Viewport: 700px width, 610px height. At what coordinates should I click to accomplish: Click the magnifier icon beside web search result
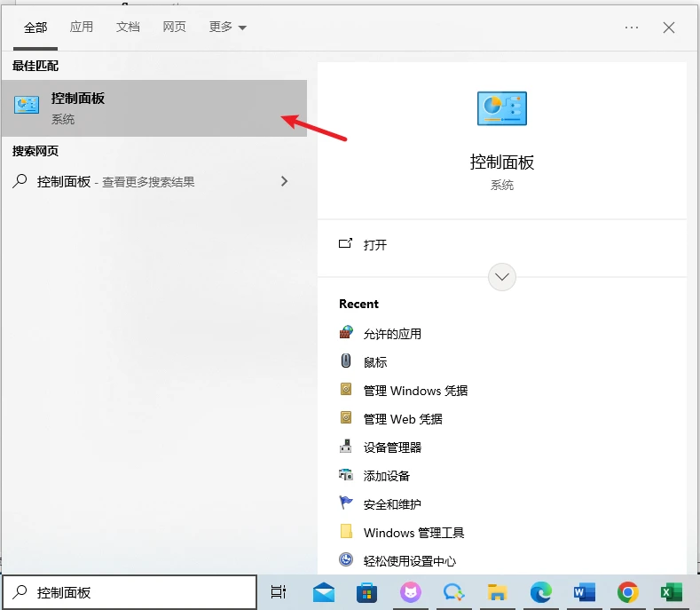point(20,180)
